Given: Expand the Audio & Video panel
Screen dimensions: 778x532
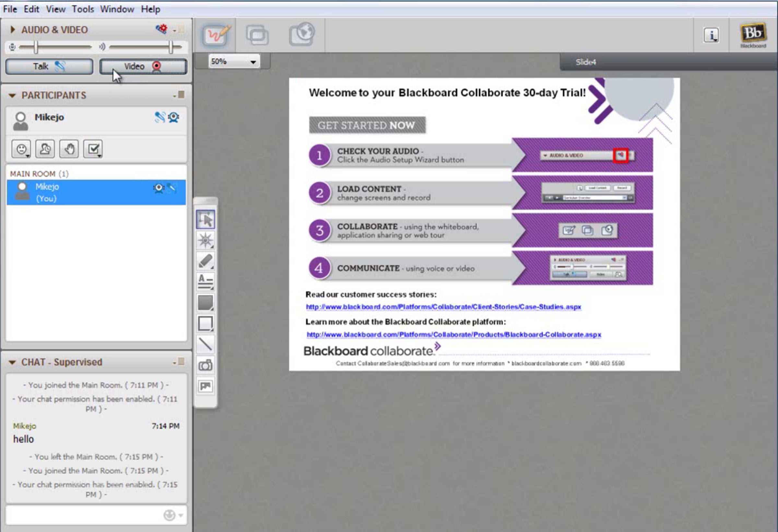Looking at the screenshot, I should point(13,30).
